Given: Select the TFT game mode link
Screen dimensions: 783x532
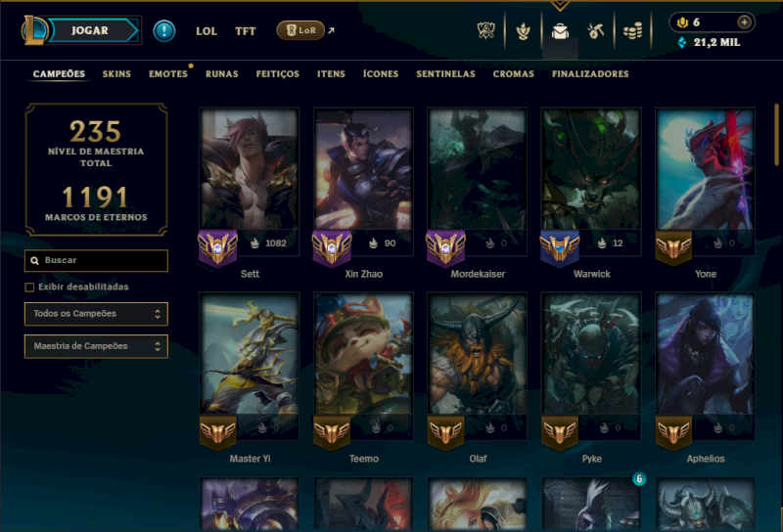Looking at the screenshot, I should pos(246,31).
